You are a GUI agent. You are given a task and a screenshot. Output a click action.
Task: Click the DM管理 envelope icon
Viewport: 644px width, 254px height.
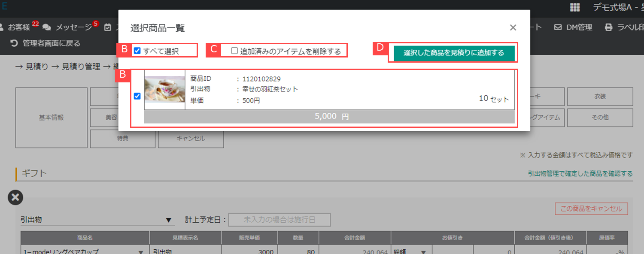click(x=558, y=27)
